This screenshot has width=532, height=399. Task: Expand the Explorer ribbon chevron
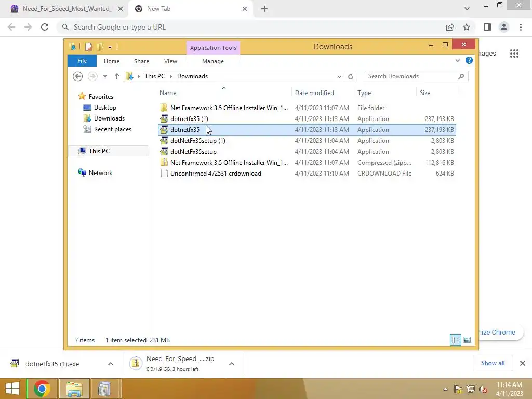pyautogui.click(x=457, y=60)
